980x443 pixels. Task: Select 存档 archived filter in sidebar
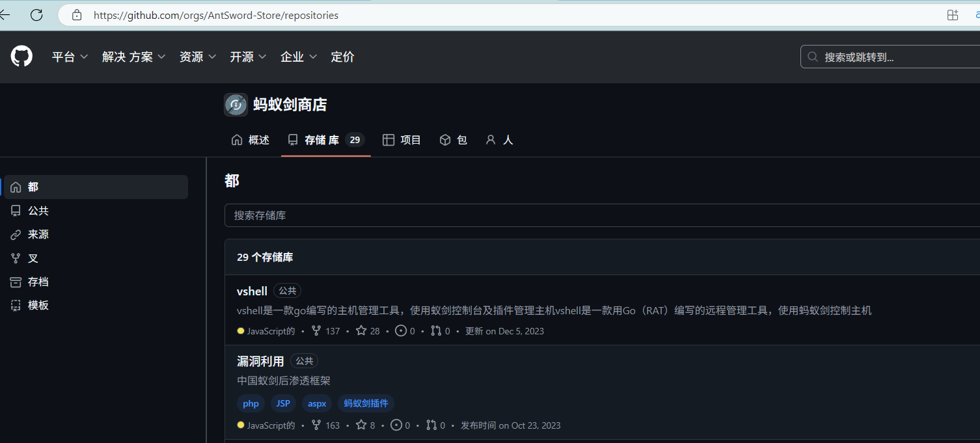click(96, 282)
